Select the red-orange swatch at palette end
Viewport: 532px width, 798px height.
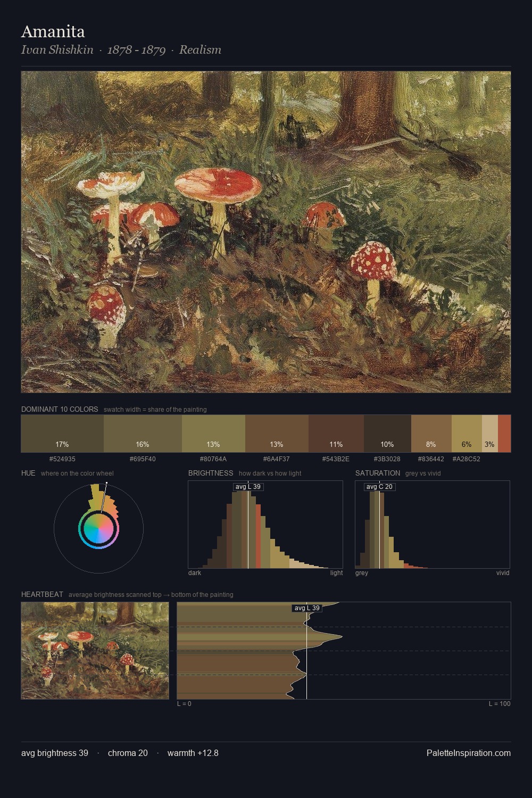click(504, 434)
